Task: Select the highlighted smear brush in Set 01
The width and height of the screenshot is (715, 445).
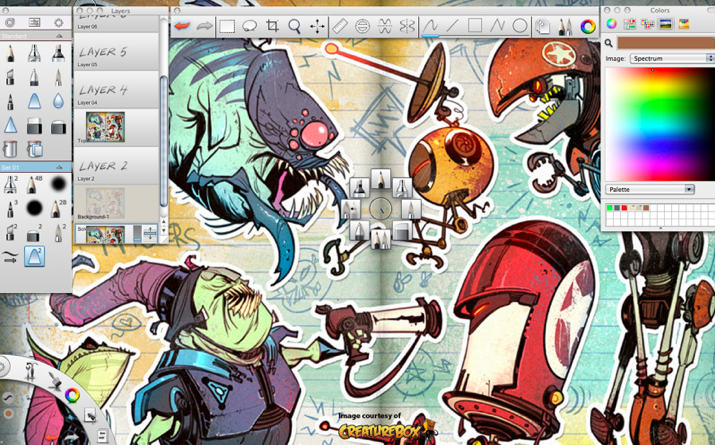Action: [34, 255]
